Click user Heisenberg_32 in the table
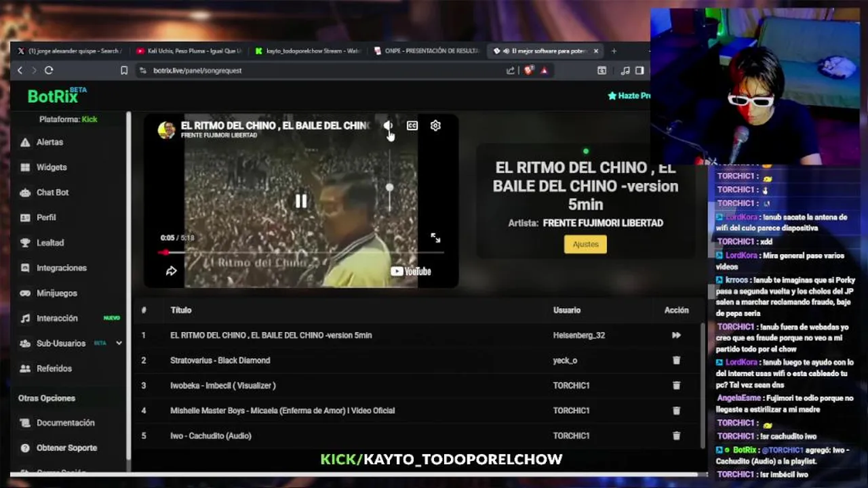This screenshot has height=488, width=868. [x=578, y=335]
